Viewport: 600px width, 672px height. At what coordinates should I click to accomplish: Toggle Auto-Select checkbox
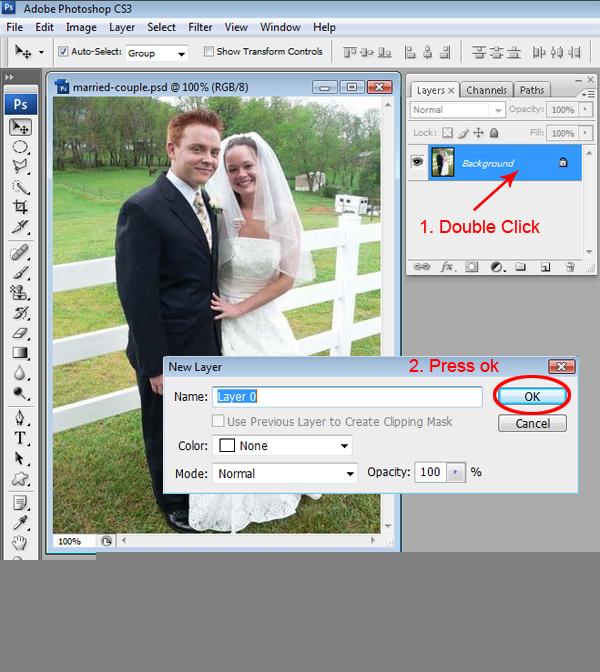63,51
